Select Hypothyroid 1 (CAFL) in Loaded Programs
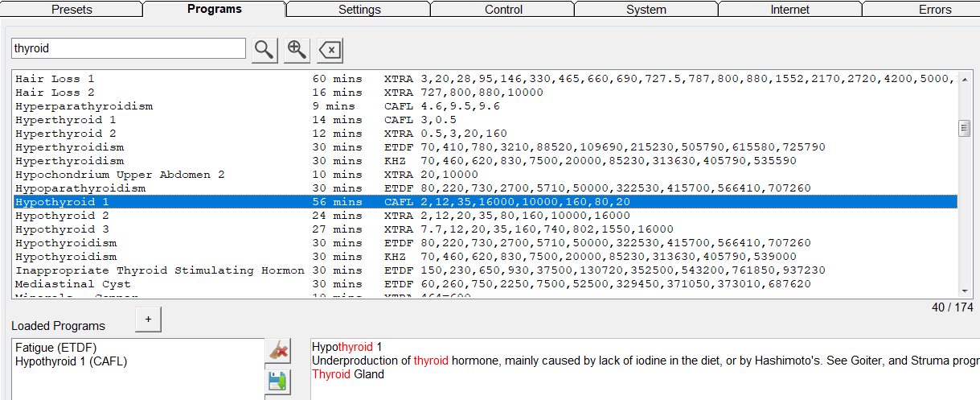The height and width of the screenshot is (400, 980). tap(71, 361)
